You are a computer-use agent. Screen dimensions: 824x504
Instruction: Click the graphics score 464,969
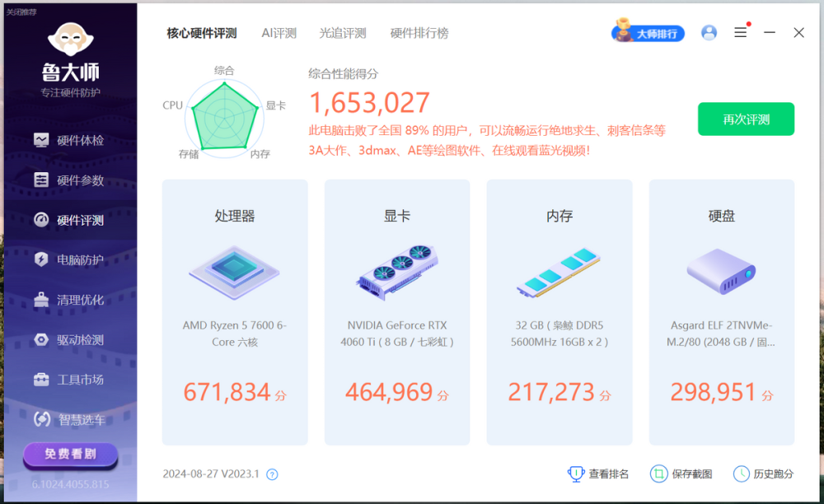389,392
